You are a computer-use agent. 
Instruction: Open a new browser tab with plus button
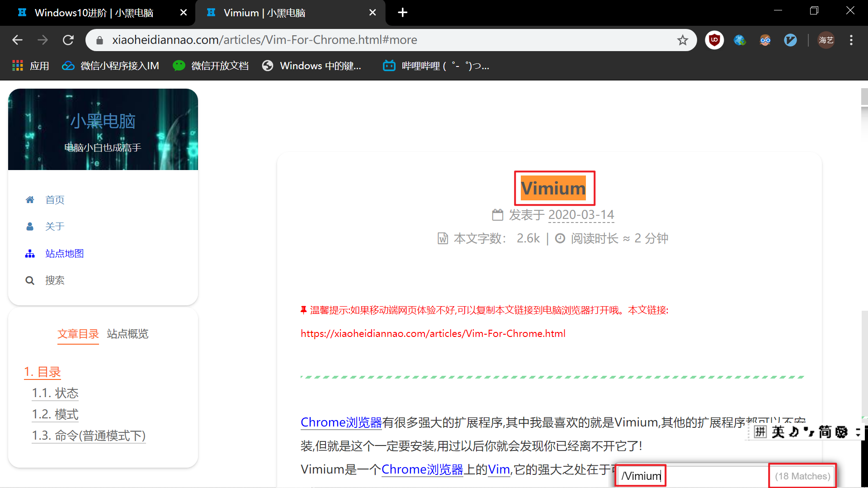pyautogui.click(x=402, y=12)
